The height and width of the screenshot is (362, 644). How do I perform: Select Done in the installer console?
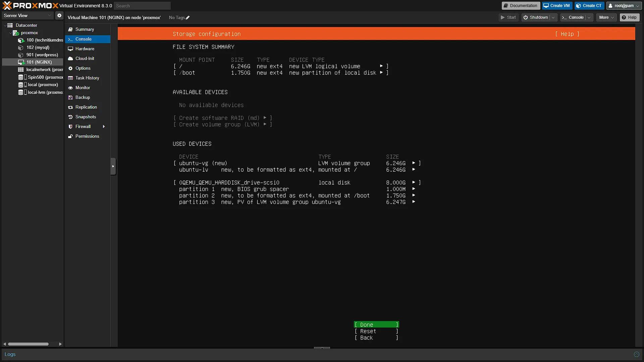coord(376,325)
